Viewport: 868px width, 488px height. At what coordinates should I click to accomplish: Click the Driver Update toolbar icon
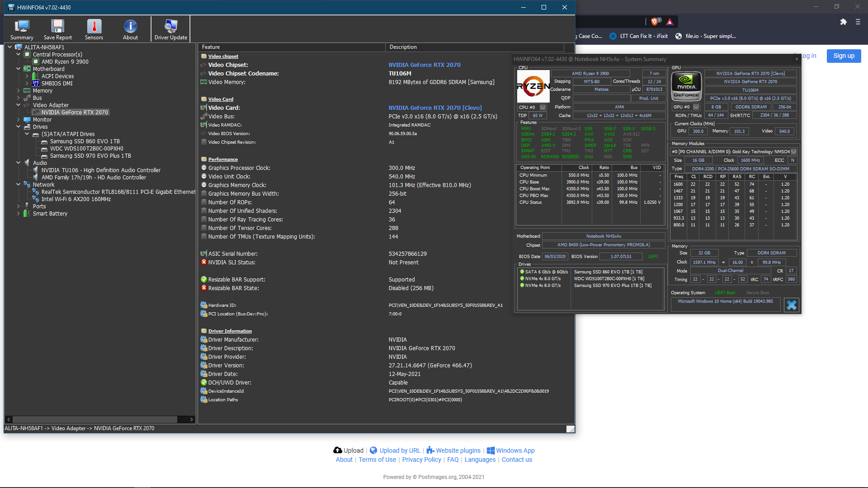pyautogui.click(x=171, y=26)
